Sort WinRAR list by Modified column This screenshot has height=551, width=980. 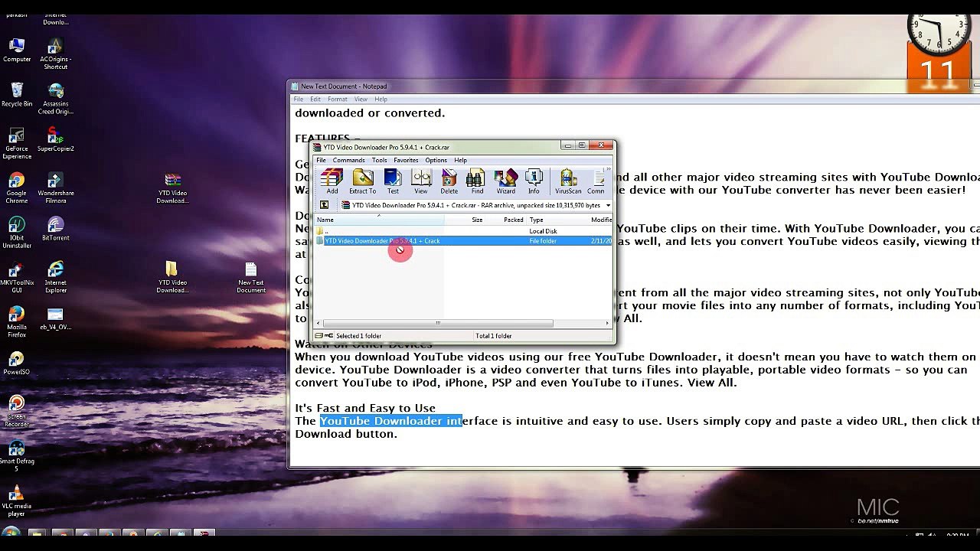point(600,220)
